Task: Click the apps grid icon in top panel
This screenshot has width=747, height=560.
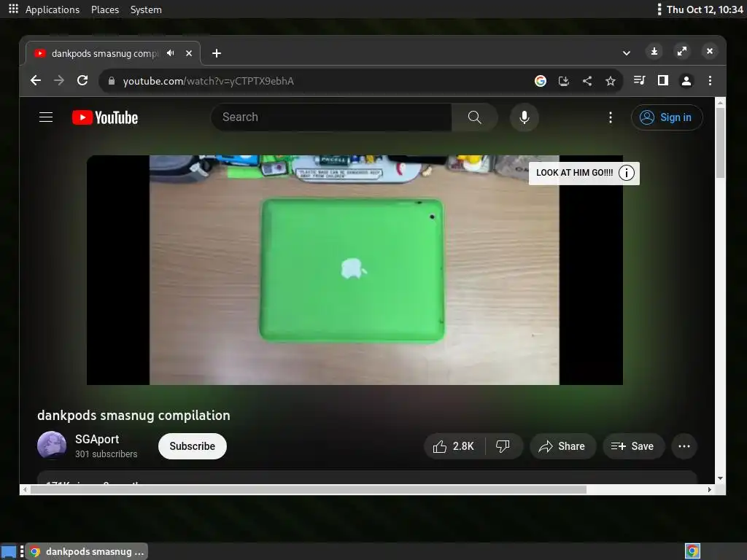Action: tap(13, 9)
